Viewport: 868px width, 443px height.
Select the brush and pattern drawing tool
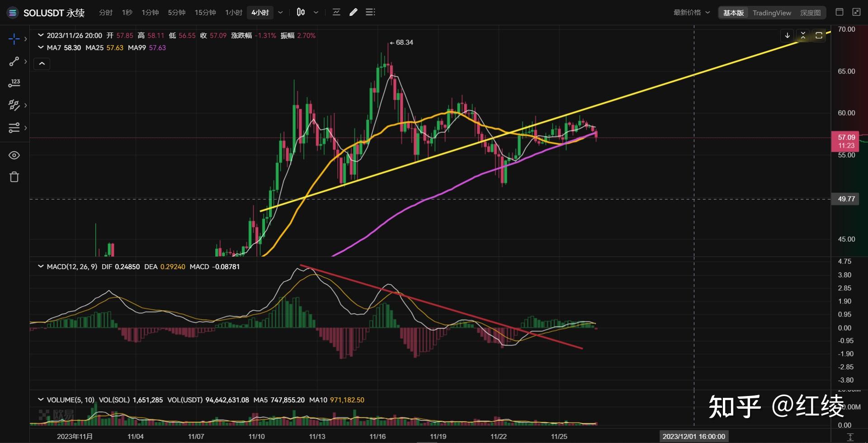tap(14, 105)
